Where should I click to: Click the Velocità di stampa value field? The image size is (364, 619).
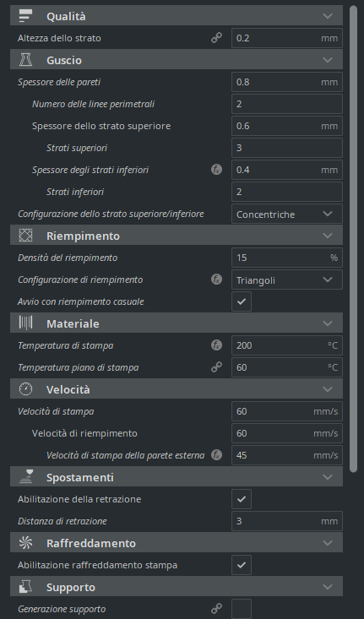tap(287, 411)
